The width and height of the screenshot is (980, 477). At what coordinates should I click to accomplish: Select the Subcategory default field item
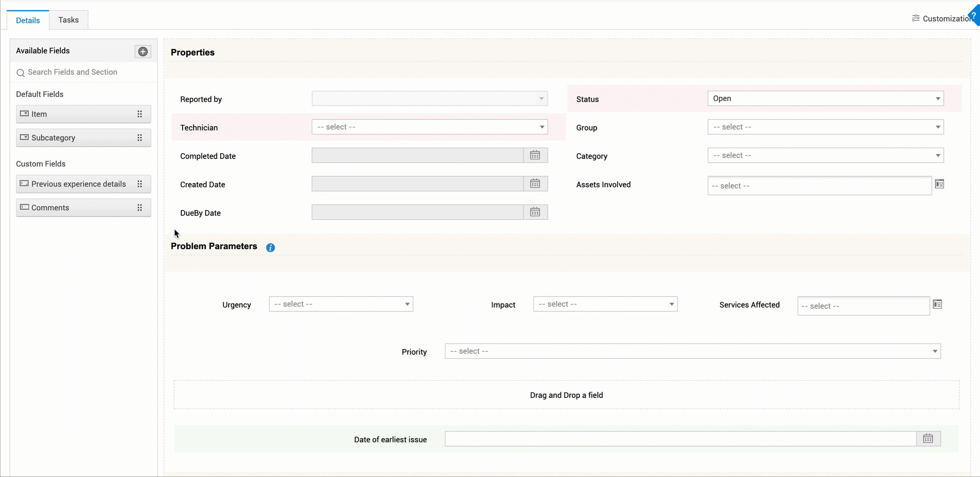click(x=83, y=138)
